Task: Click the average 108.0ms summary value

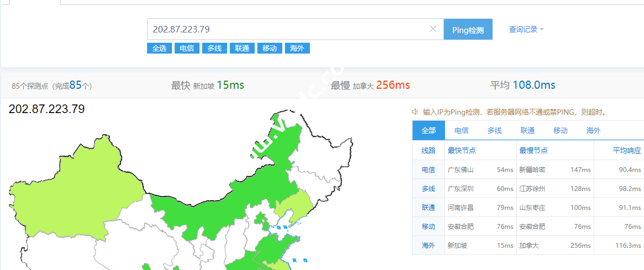Action: pos(534,85)
